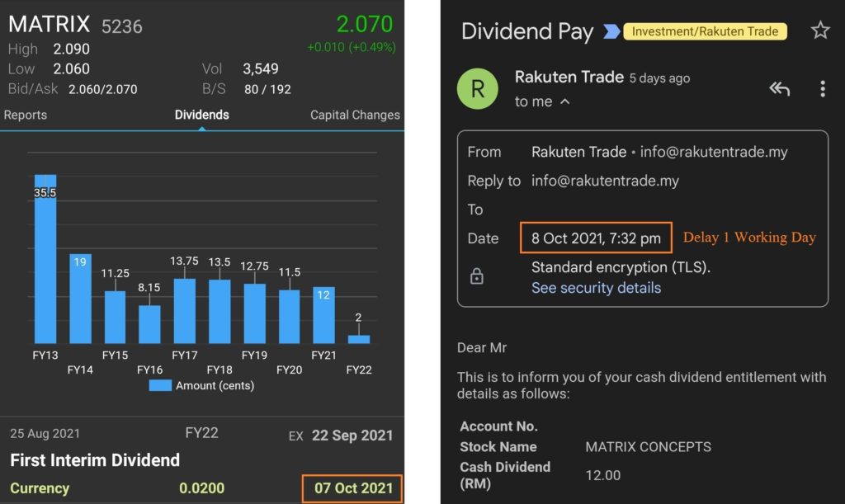Click the importance marker beside Dividend Pay

[611, 31]
